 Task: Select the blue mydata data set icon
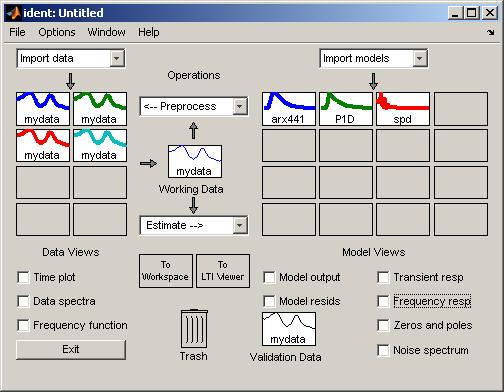[x=43, y=109]
